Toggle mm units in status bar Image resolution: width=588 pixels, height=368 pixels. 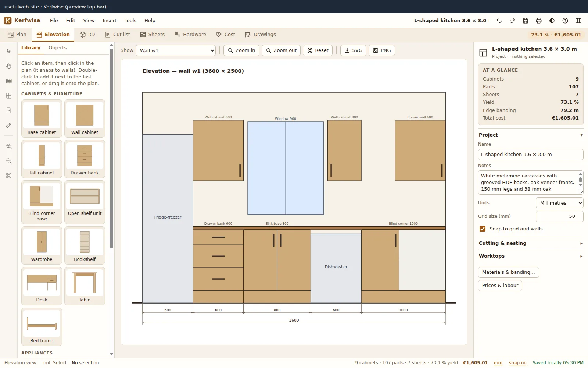[498, 363]
